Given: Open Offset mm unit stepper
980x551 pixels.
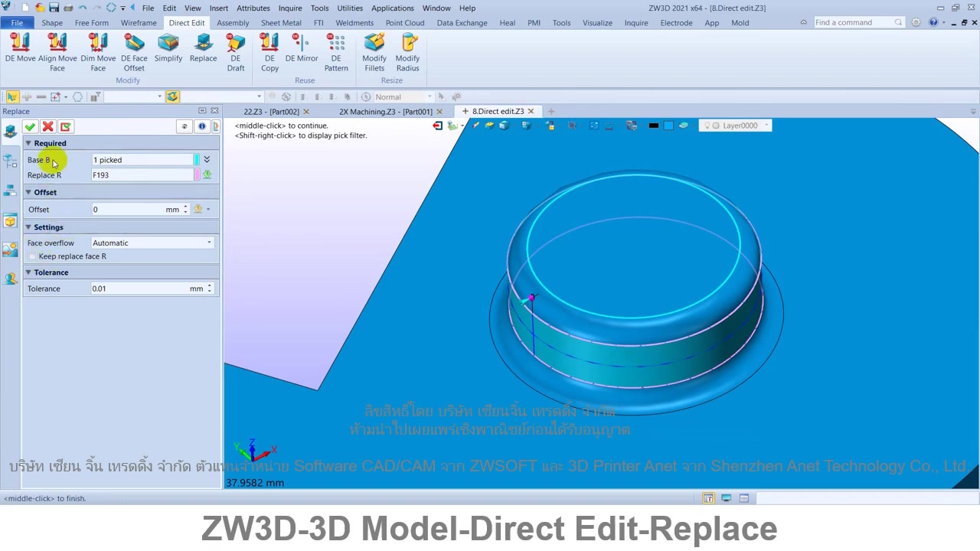Looking at the screenshot, I should click(185, 209).
